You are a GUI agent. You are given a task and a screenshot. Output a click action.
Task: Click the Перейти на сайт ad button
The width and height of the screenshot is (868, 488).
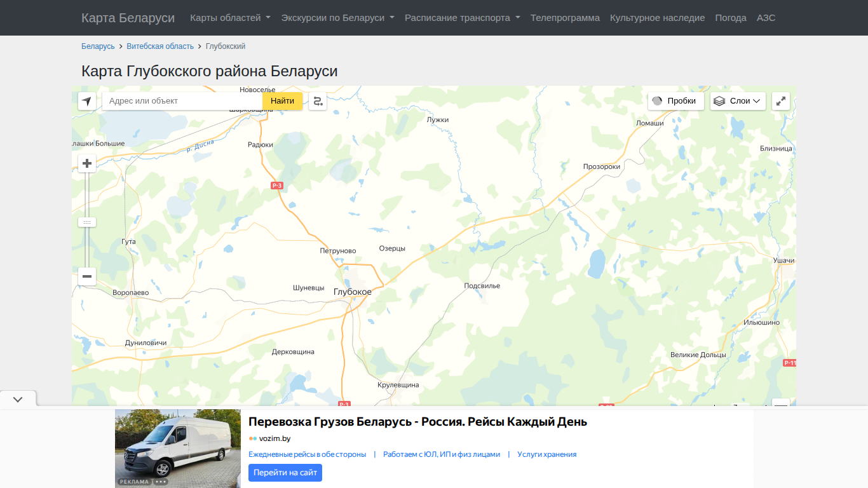pyautogui.click(x=285, y=473)
